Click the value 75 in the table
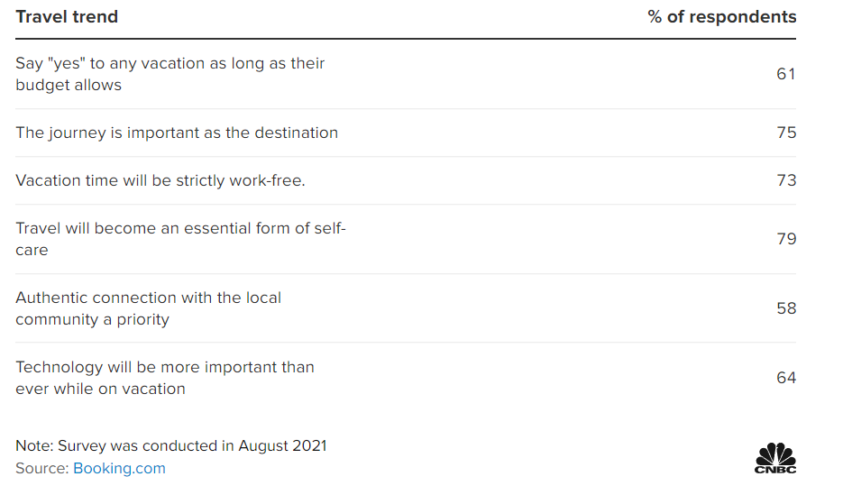The image size is (843, 504). click(786, 133)
